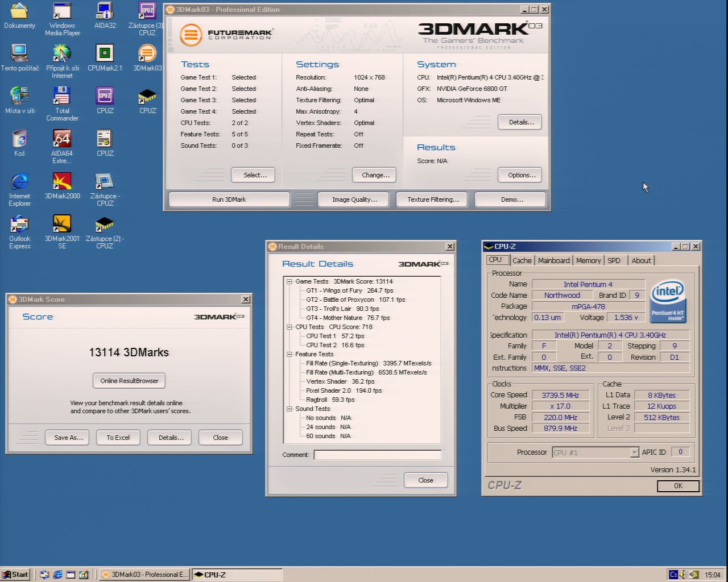Open the Texture Filtering... dialog
Viewport: 728px width, 582px height.
click(x=433, y=199)
